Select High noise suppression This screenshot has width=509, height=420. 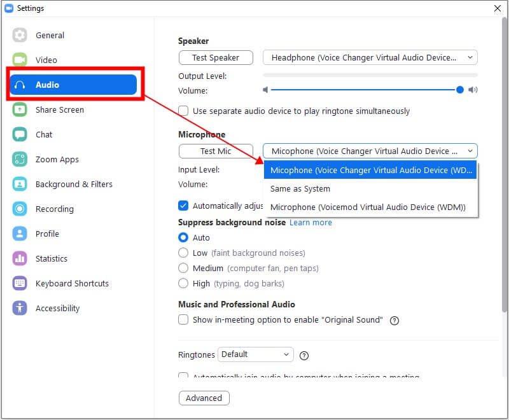pyautogui.click(x=183, y=283)
